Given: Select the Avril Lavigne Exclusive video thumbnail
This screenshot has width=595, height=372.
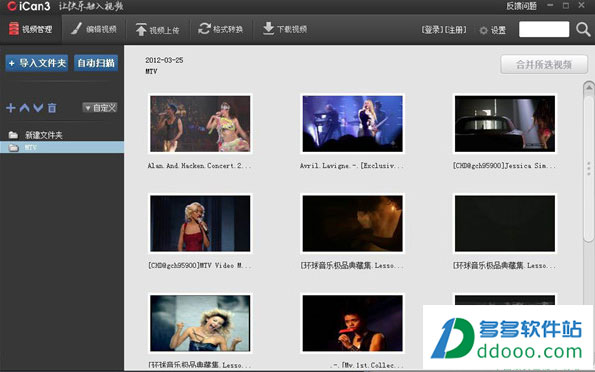Looking at the screenshot, I should pos(352,124).
